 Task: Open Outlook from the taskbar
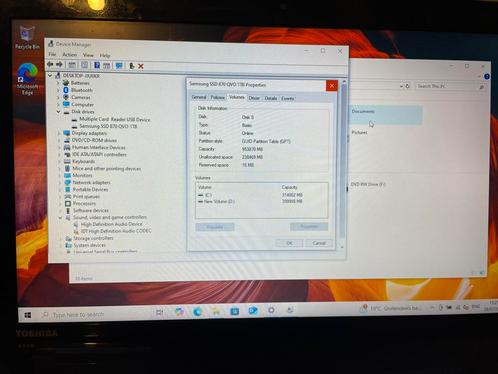point(253,311)
